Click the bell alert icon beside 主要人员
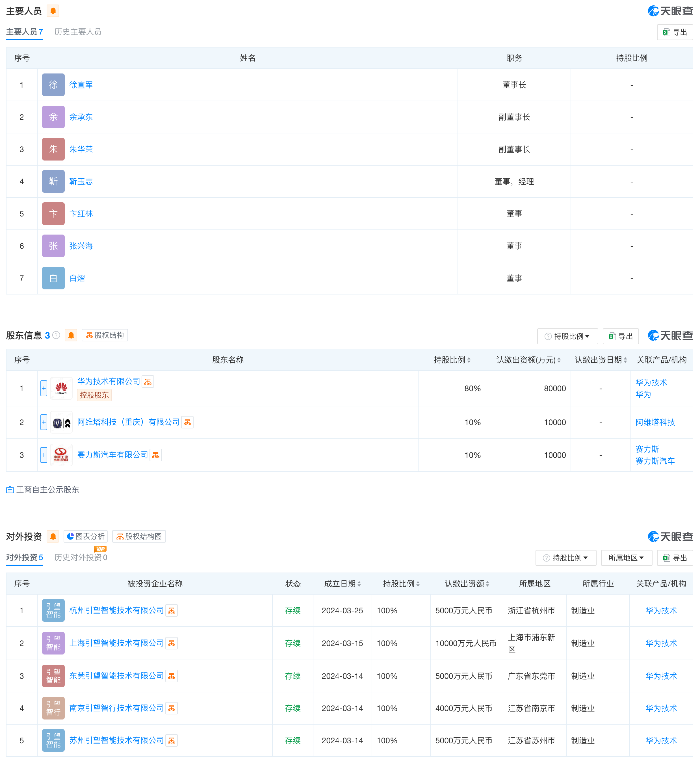 pyautogui.click(x=53, y=11)
